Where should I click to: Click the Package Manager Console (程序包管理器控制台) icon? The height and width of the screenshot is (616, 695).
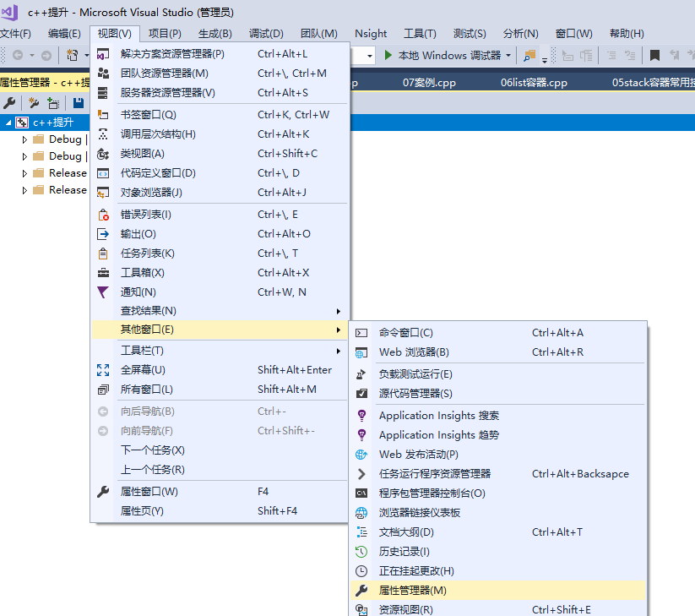tap(361, 493)
